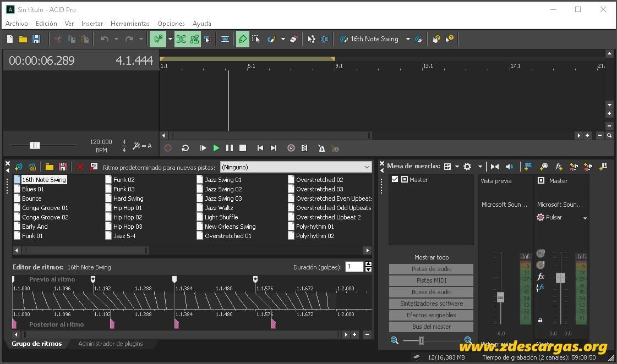Viewport: 617px width, 364px height.
Task: Expand Pulsar automation mode dropdown on Master
Action: 585,218
